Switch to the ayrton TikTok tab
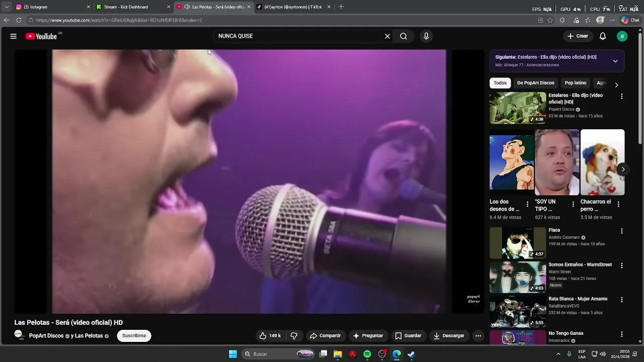The width and height of the screenshot is (644, 362). click(x=294, y=7)
